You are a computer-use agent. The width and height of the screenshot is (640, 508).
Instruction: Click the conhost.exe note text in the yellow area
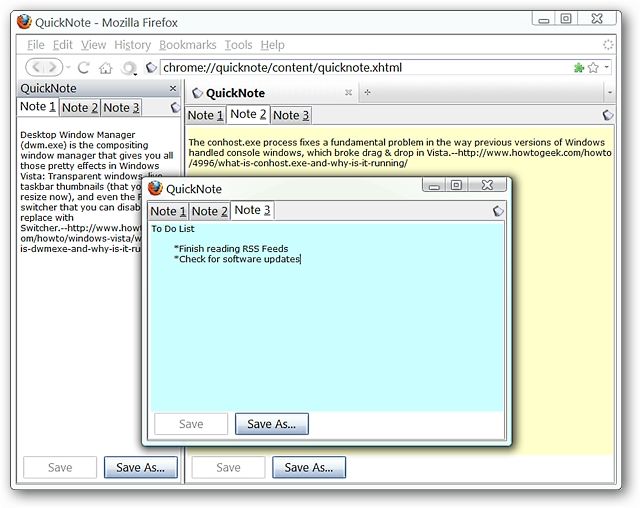400,153
